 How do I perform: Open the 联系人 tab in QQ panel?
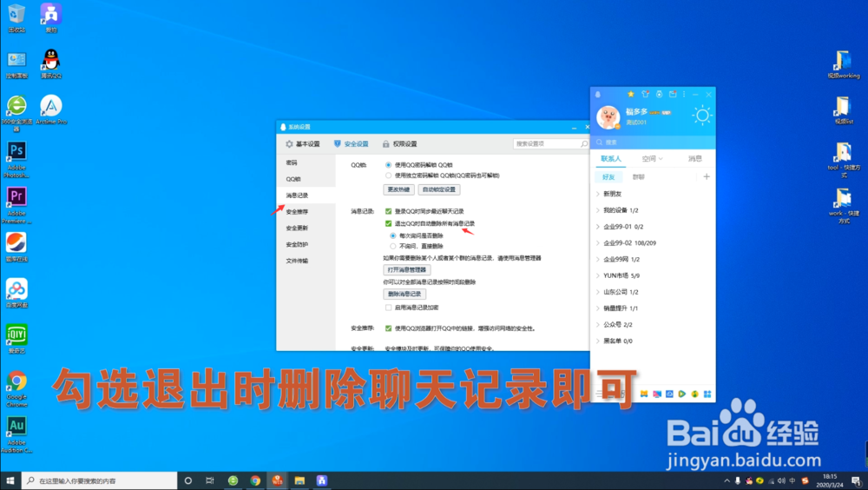611,158
